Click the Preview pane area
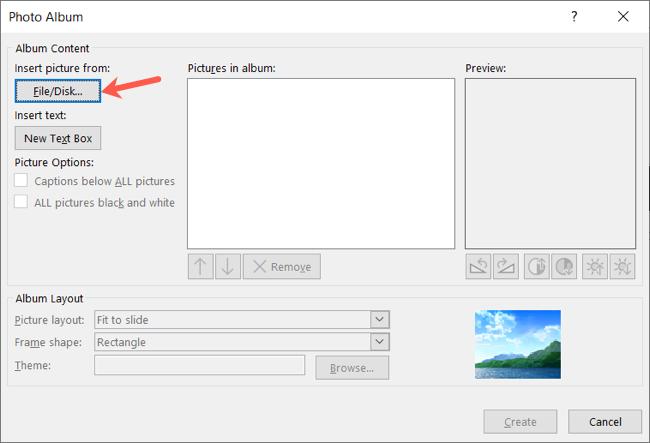Screen dimensions: 650x443 [x=550, y=164]
